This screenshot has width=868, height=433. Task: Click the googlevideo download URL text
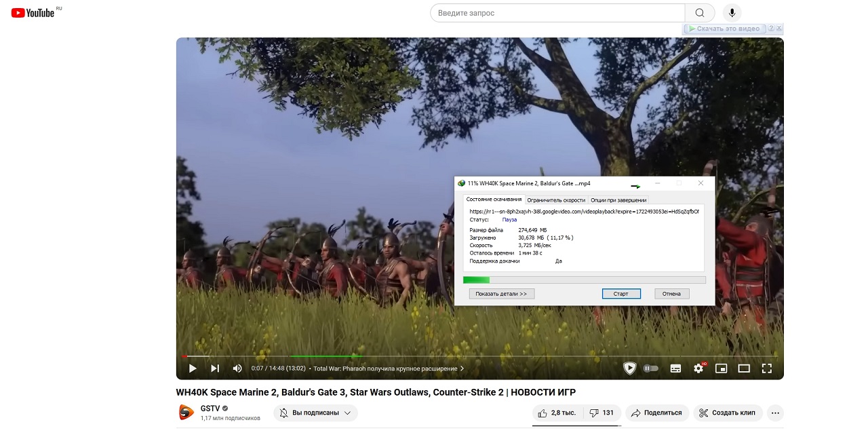point(584,212)
